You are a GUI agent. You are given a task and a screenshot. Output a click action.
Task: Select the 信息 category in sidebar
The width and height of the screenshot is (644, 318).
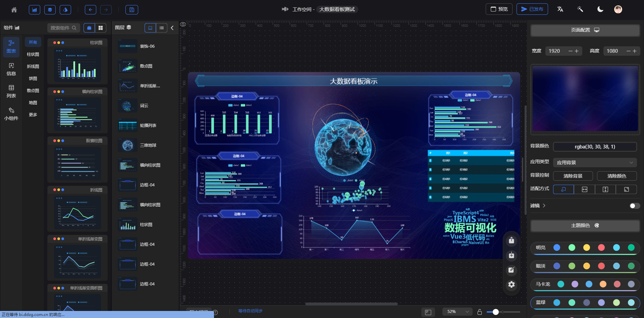pos(11,70)
